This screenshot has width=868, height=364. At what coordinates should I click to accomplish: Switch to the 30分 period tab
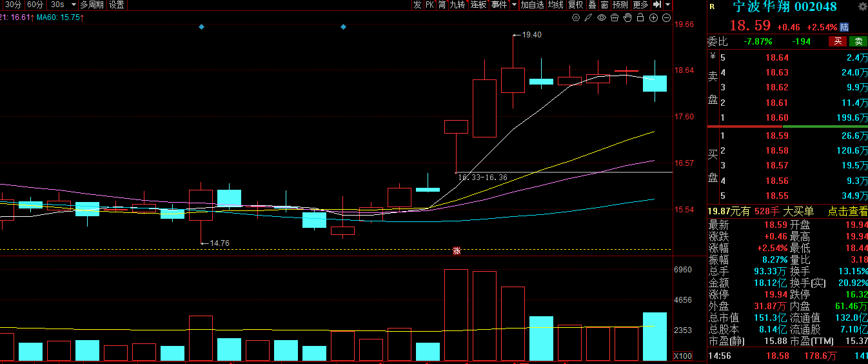[12, 5]
